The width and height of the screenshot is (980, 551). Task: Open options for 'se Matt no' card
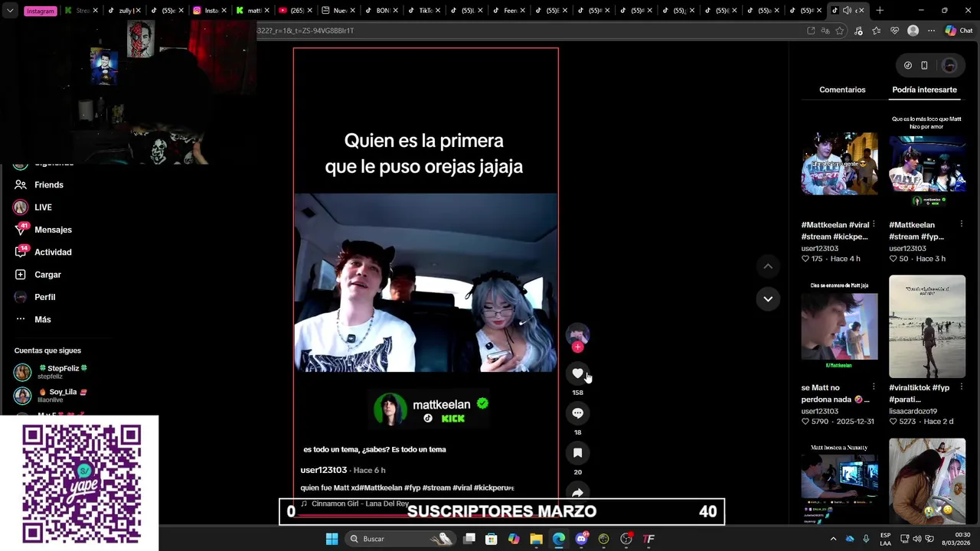[874, 387]
